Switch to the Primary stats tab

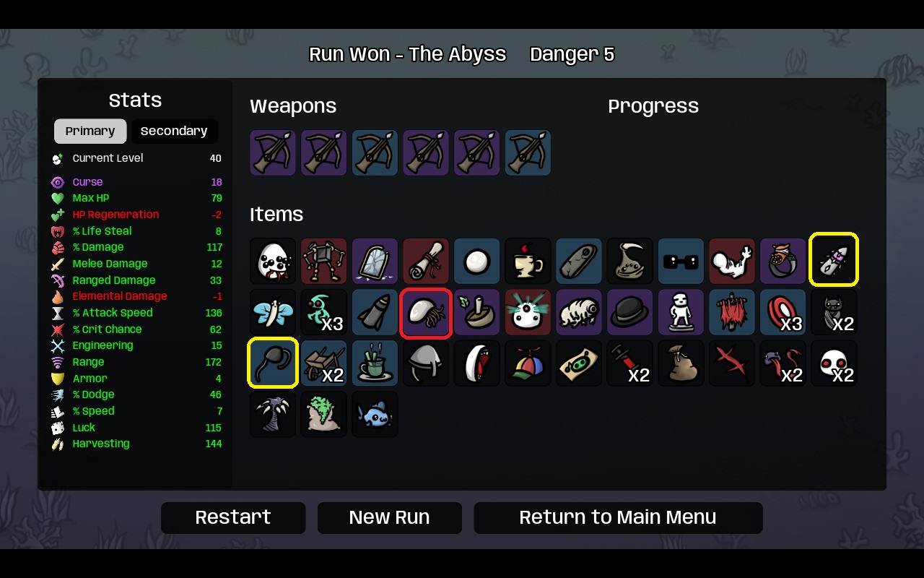90,131
